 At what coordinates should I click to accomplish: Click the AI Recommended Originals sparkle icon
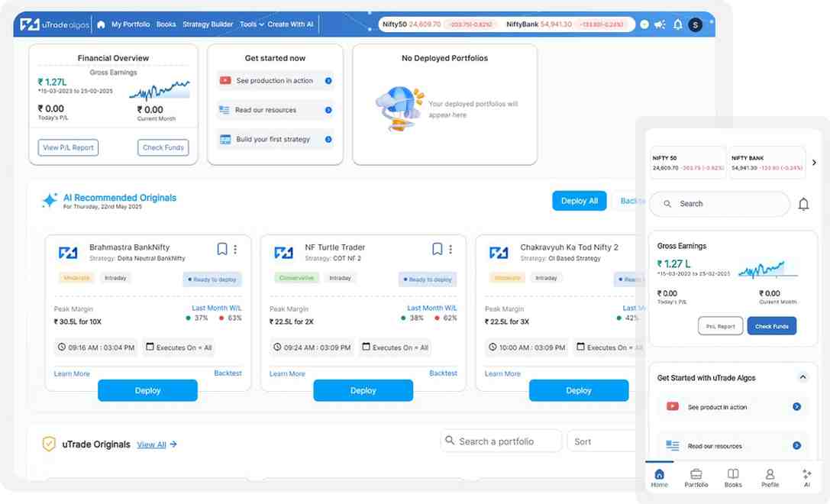tap(50, 200)
